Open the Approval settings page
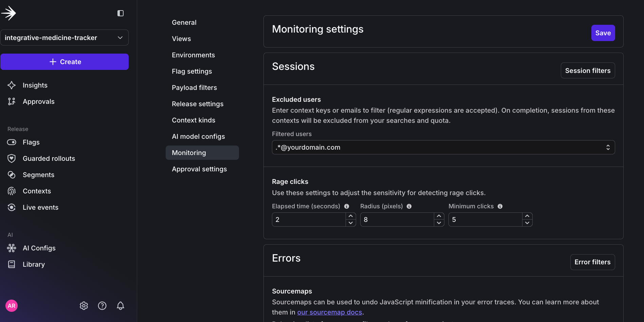644x322 pixels. (x=199, y=169)
